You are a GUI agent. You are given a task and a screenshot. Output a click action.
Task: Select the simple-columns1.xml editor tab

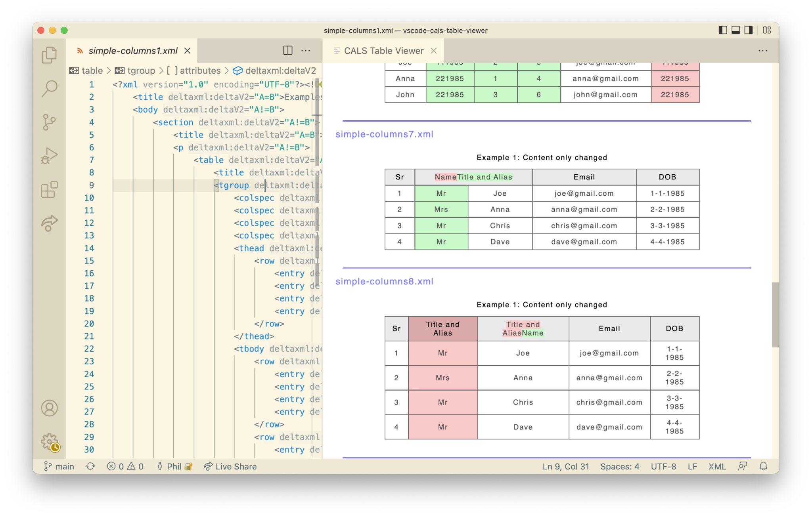click(133, 51)
